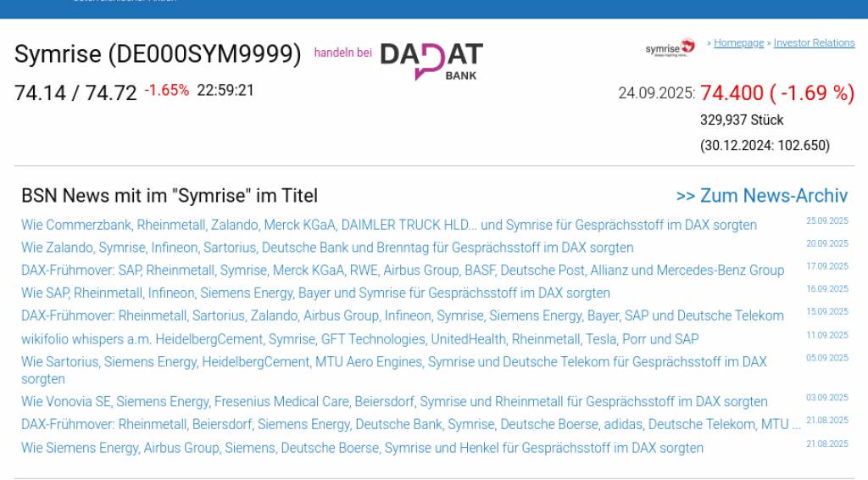Open the Zum News-Archiv link

point(761,196)
